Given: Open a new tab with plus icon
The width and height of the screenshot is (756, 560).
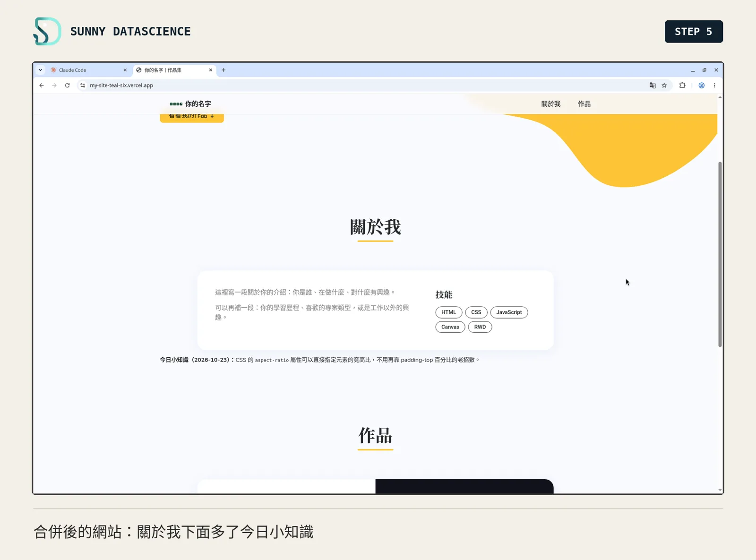Looking at the screenshot, I should coord(223,70).
